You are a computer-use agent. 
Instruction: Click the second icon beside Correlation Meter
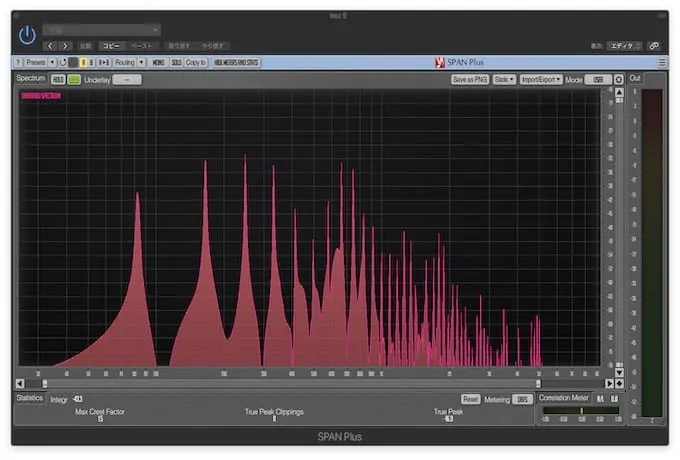pyautogui.click(x=615, y=398)
